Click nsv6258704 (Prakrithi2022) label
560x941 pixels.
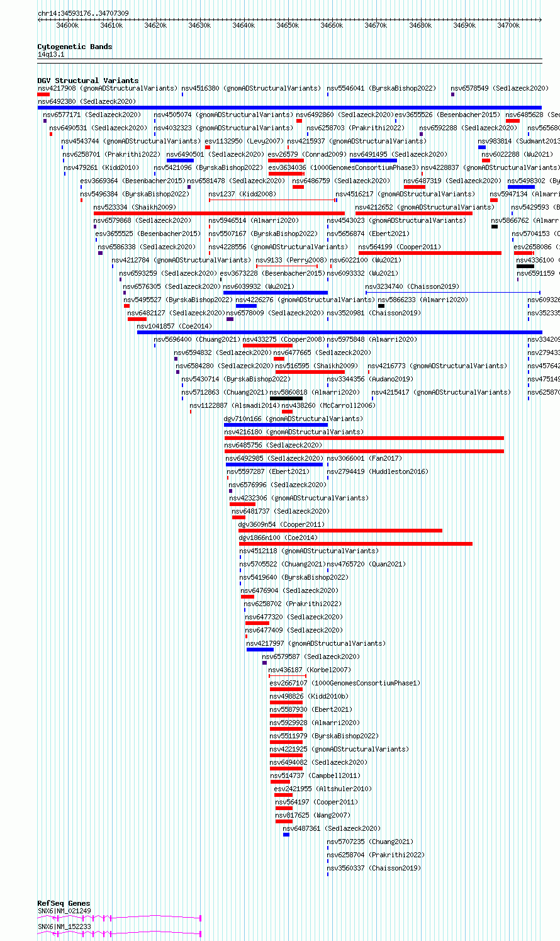[x=376, y=855]
